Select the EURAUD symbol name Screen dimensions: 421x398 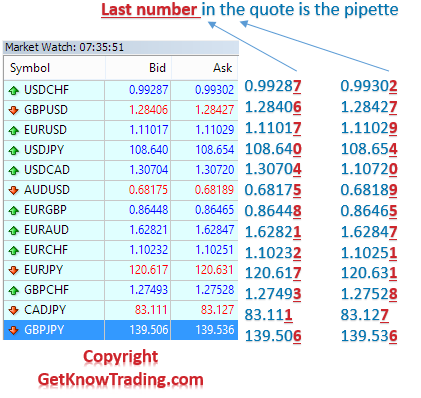[46, 230]
